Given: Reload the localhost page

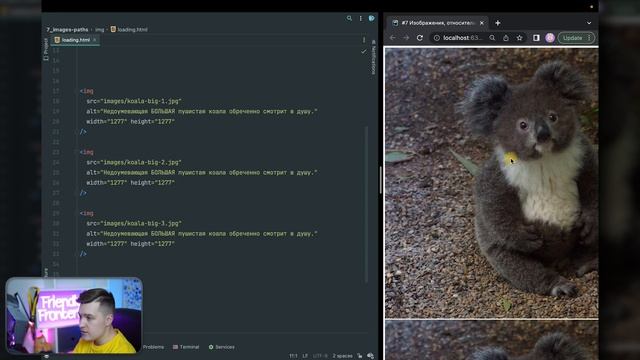Looking at the screenshot, I should coord(420,38).
